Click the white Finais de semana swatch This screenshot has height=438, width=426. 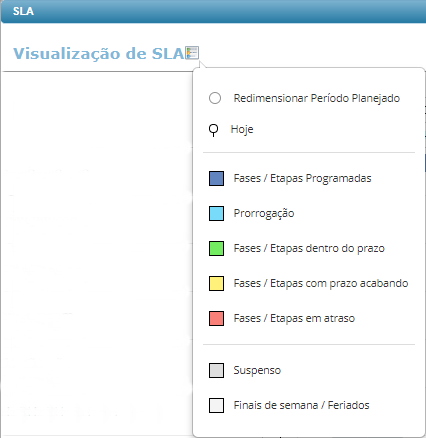click(x=216, y=405)
